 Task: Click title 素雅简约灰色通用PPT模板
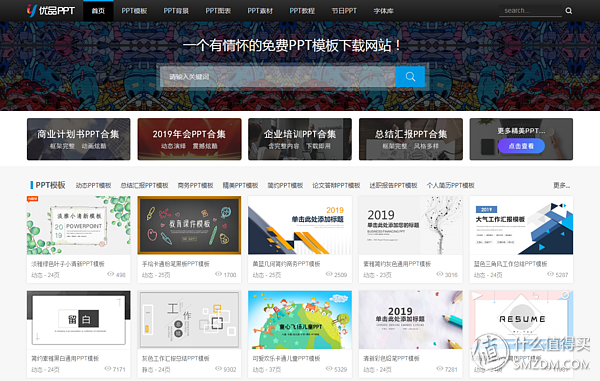point(397,264)
